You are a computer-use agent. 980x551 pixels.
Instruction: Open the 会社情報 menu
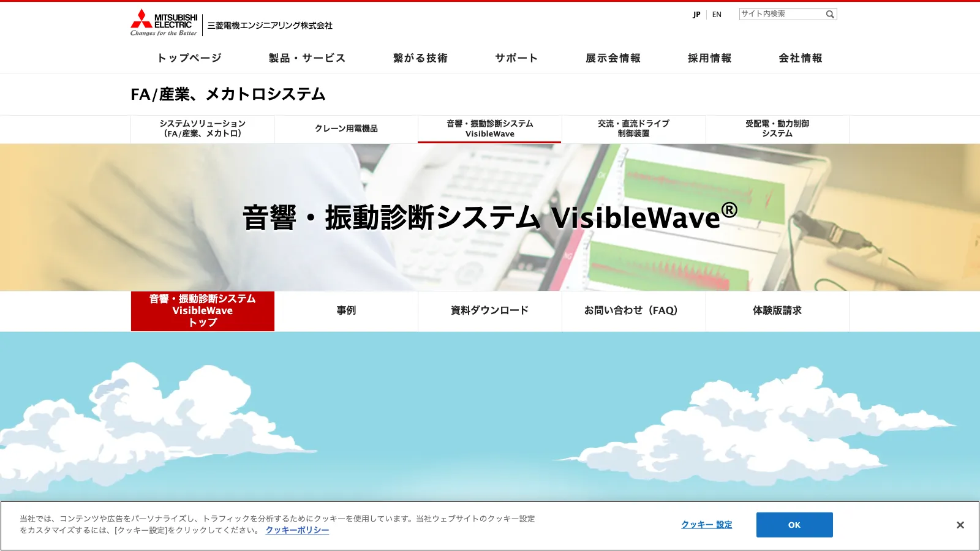click(x=801, y=58)
